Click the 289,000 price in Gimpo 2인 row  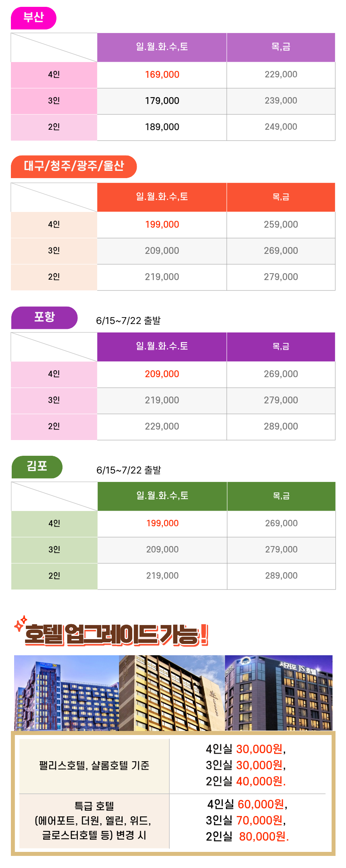click(x=281, y=576)
